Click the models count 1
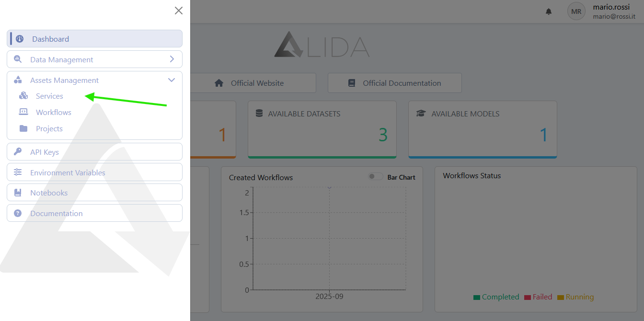This screenshot has height=321, width=644. coord(544,135)
